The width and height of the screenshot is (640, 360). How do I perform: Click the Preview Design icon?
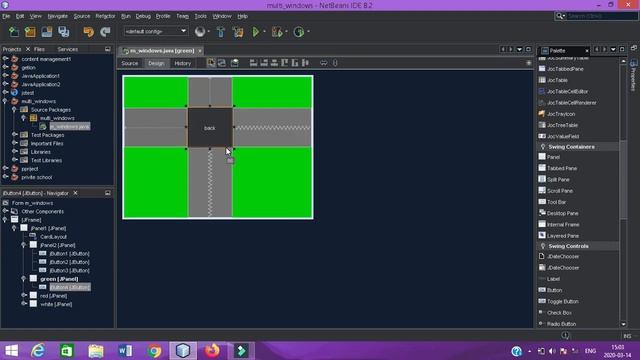click(235, 63)
